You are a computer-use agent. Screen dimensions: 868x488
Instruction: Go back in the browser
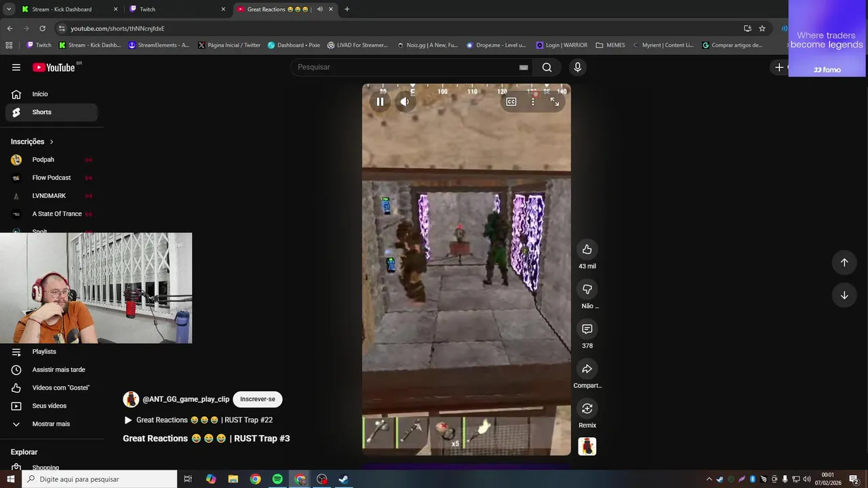point(9,28)
